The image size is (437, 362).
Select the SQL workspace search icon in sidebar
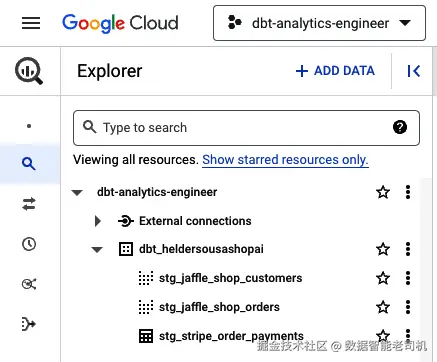tap(29, 164)
